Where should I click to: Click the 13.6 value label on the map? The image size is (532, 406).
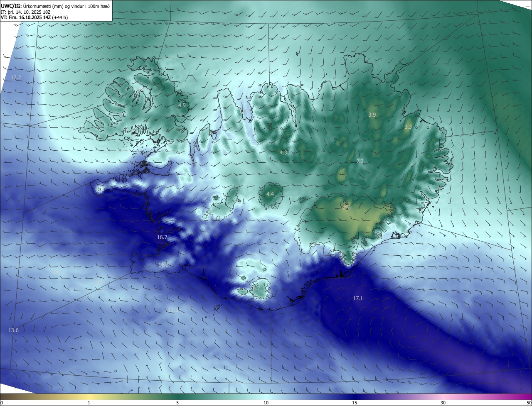(x=13, y=330)
